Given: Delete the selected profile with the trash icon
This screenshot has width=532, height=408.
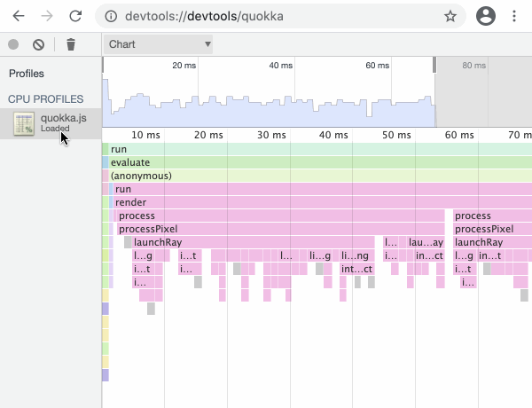Looking at the screenshot, I should tap(71, 44).
